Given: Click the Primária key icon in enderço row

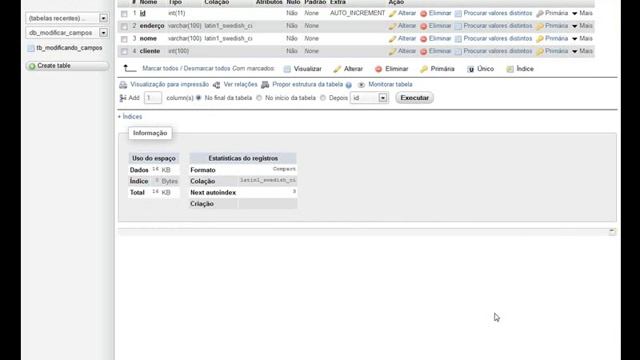Looking at the screenshot, I should (540, 27).
